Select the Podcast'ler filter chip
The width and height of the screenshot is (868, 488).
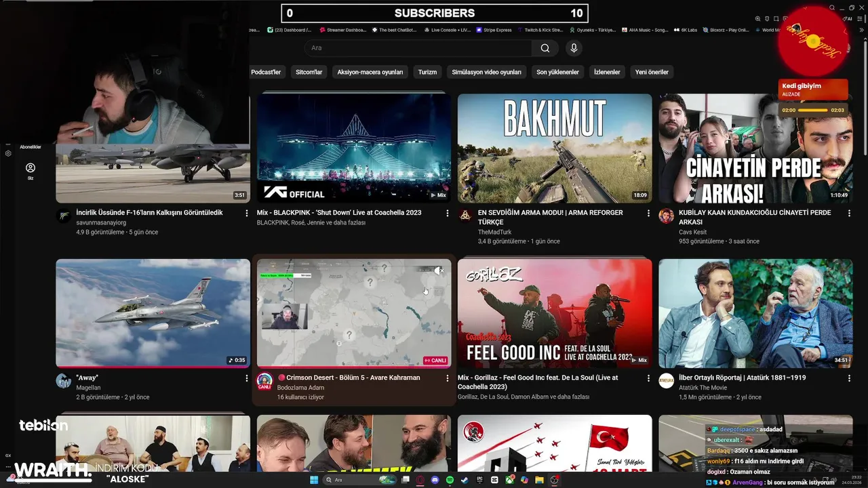tap(266, 72)
